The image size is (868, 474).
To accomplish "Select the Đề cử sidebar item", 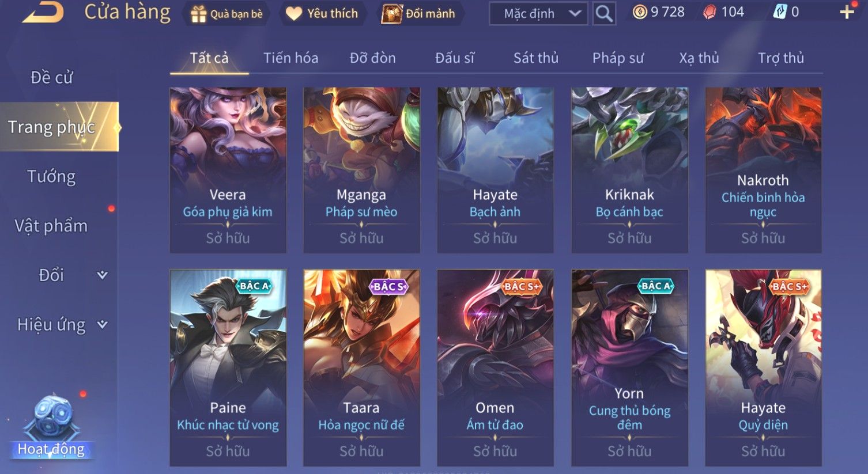I will pos(51,77).
